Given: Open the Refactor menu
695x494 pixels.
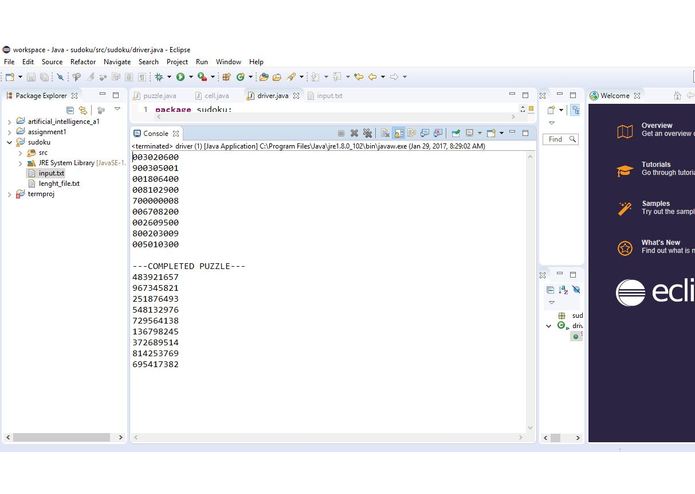Looking at the screenshot, I should click(x=83, y=62).
